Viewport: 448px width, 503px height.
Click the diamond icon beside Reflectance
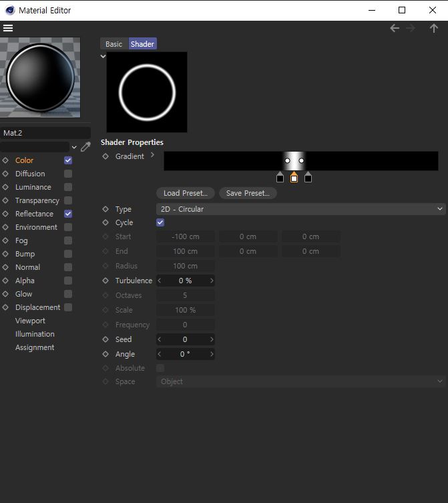tap(5, 214)
